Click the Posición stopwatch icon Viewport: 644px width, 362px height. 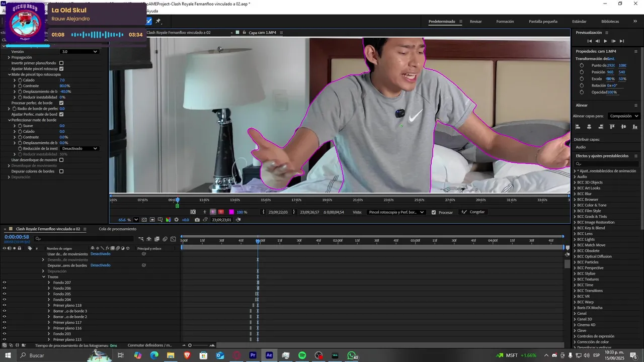coord(582,72)
